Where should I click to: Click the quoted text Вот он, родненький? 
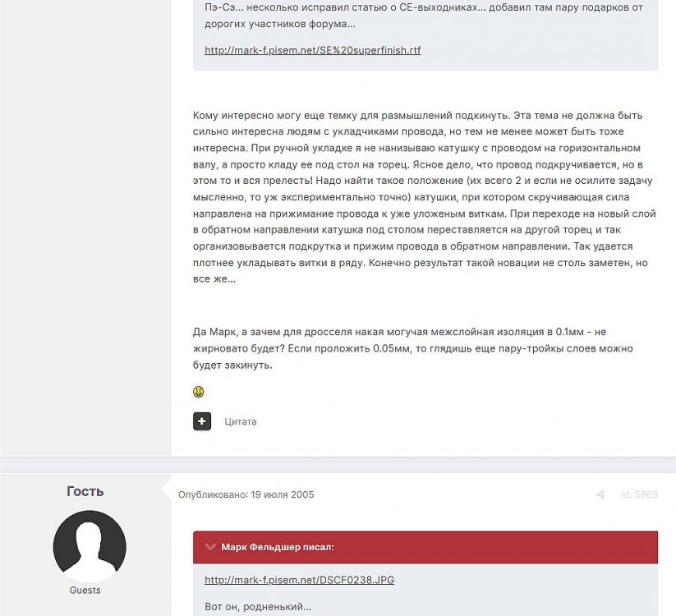(x=257, y=607)
